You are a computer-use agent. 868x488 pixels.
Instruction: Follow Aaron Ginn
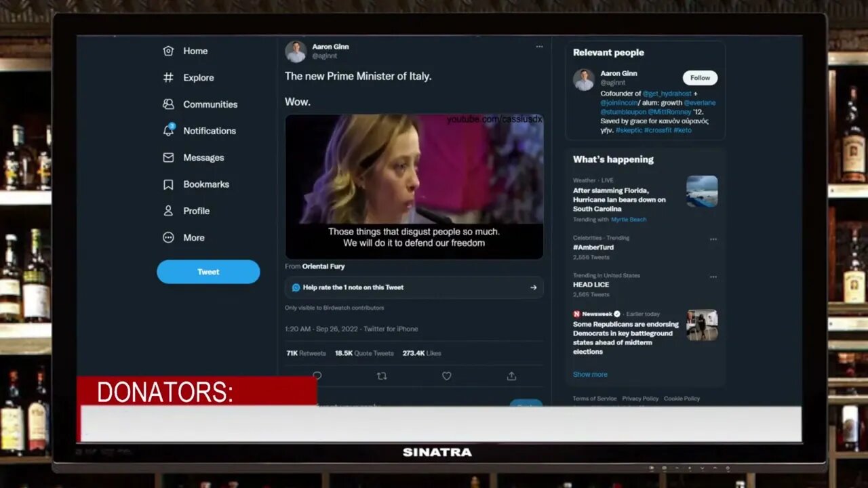click(x=700, y=78)
